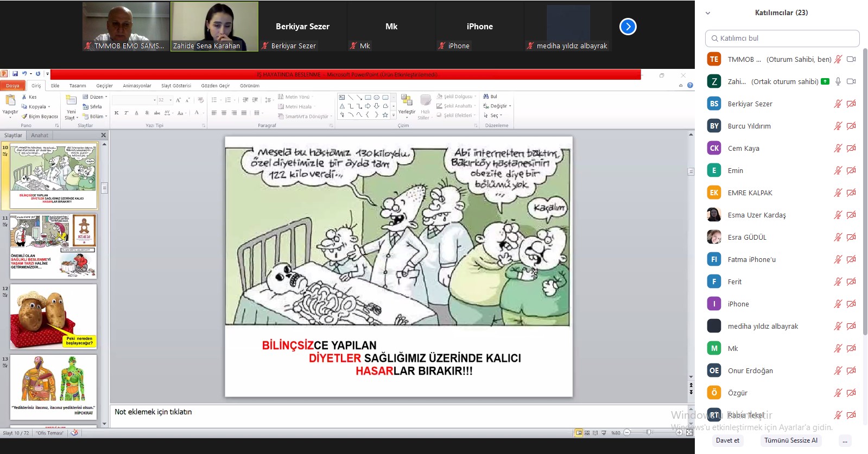868x454 pixels.
Task: Switch to the Anahat outline pane tab
Action: click(x=40, y=135)
